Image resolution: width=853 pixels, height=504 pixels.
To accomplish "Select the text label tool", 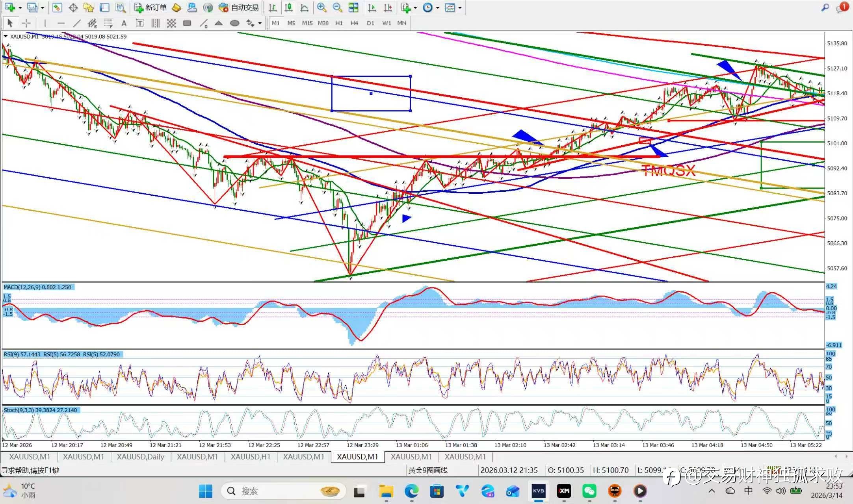I will pos(124,23).
